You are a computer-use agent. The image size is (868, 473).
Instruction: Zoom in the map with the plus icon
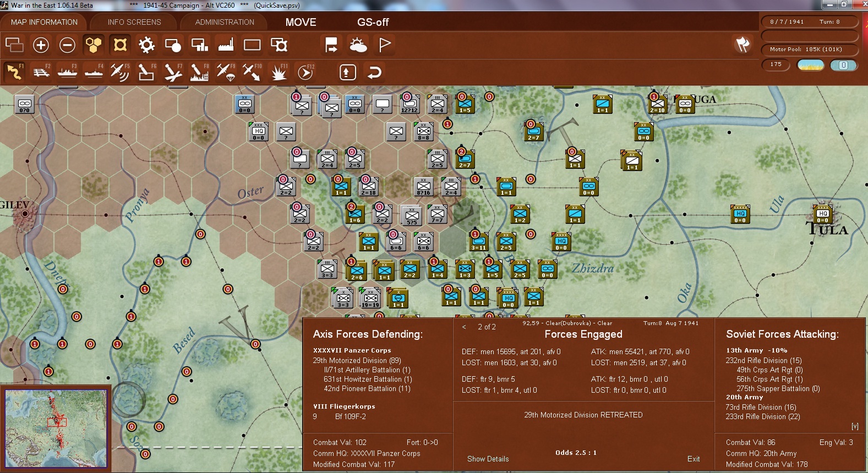41,45
